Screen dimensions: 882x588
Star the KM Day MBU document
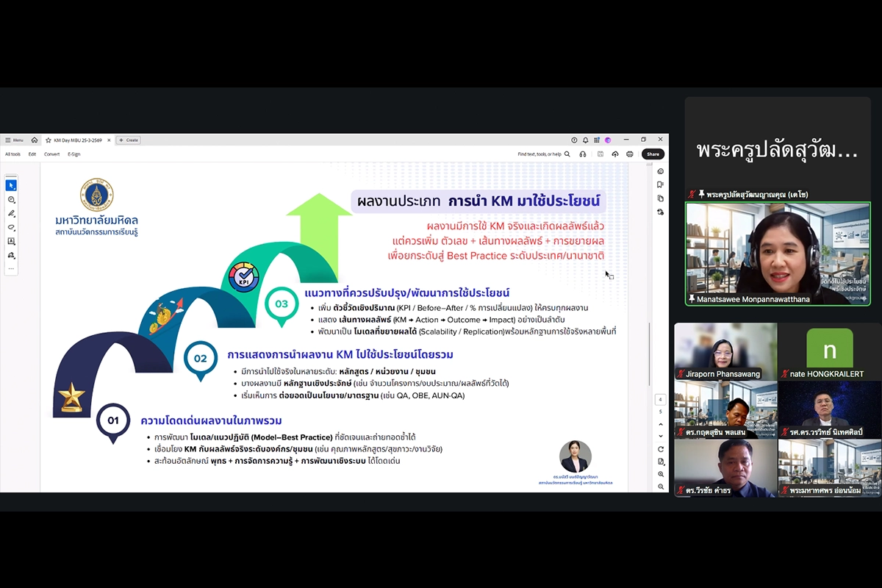(x=49, y=140)
